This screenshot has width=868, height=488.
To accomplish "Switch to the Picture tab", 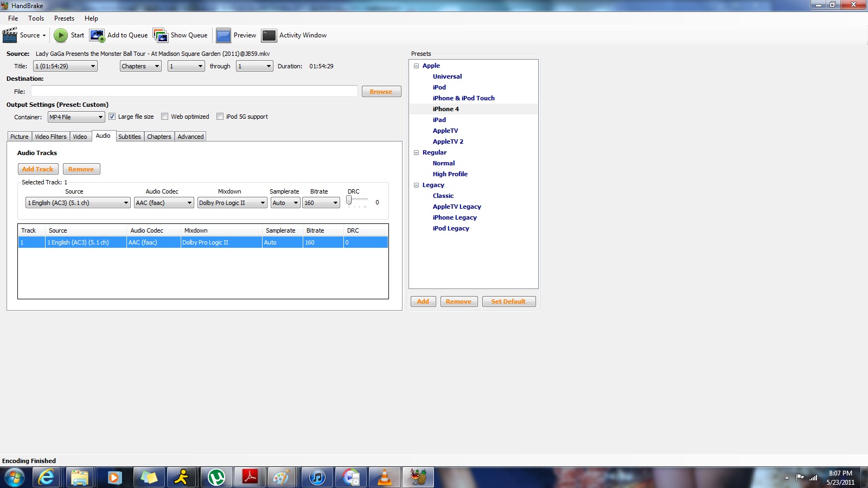I will pos(20,137).
